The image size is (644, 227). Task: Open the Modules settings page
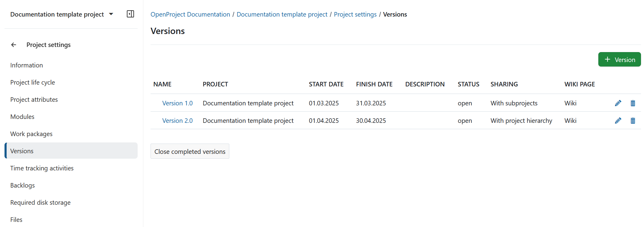22,117
